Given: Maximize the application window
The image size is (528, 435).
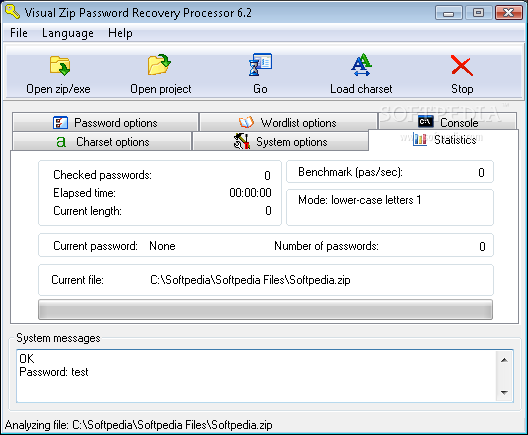Looking at the screenshot, I should click(478, 13).
